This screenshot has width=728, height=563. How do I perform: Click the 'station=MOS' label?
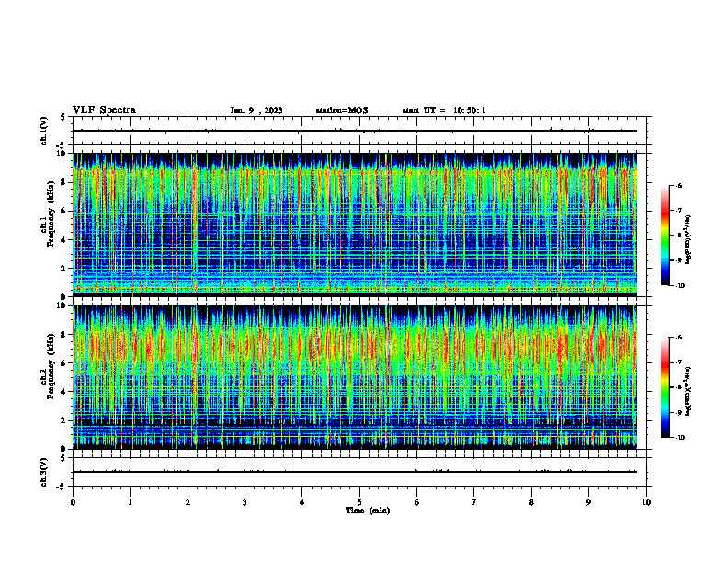coord(342,110)
